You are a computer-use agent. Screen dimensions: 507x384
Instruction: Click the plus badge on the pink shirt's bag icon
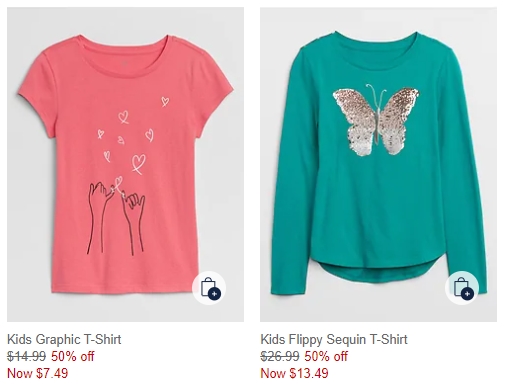pyautogui.click(x=214, y=294)
